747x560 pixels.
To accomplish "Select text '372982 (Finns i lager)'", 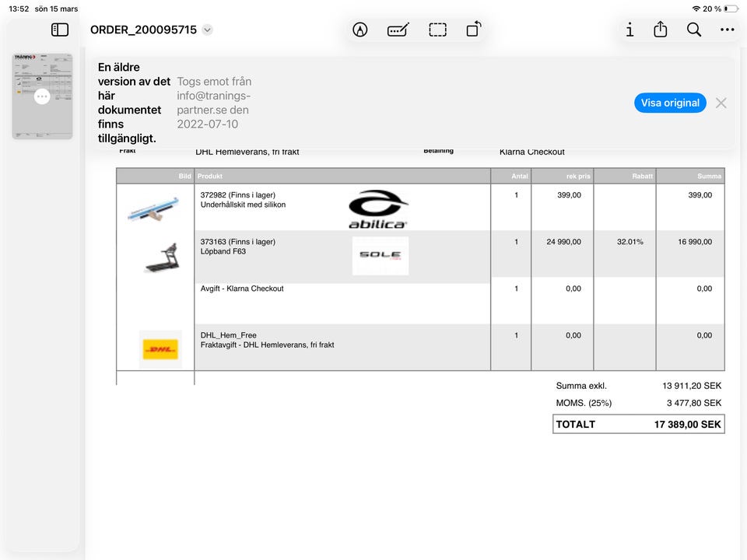I will 238,194.
